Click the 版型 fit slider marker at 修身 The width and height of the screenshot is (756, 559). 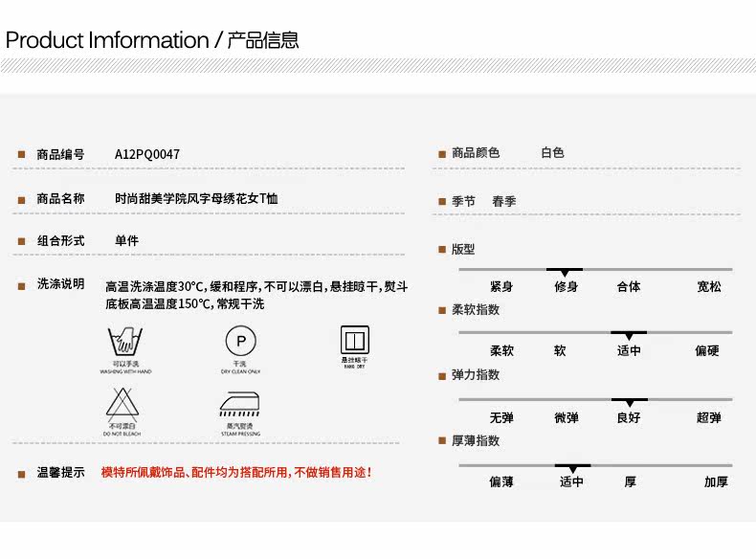(565, 272)
